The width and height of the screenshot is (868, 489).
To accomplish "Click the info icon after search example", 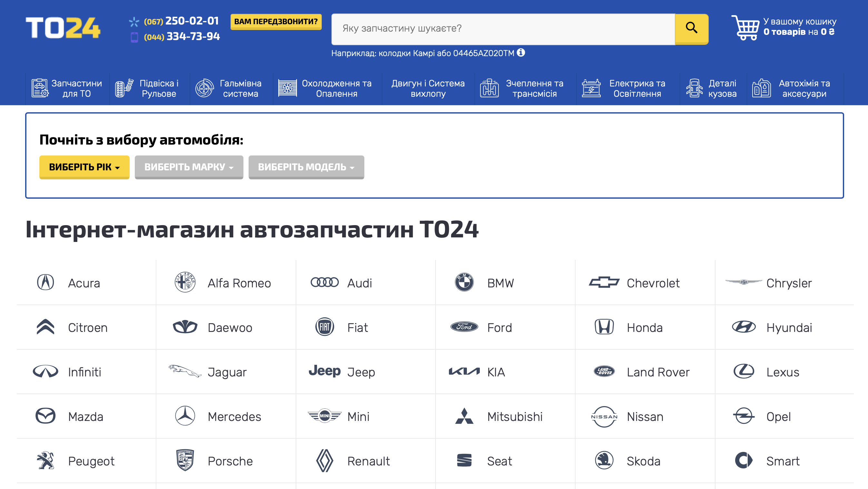I will [521, 53].
